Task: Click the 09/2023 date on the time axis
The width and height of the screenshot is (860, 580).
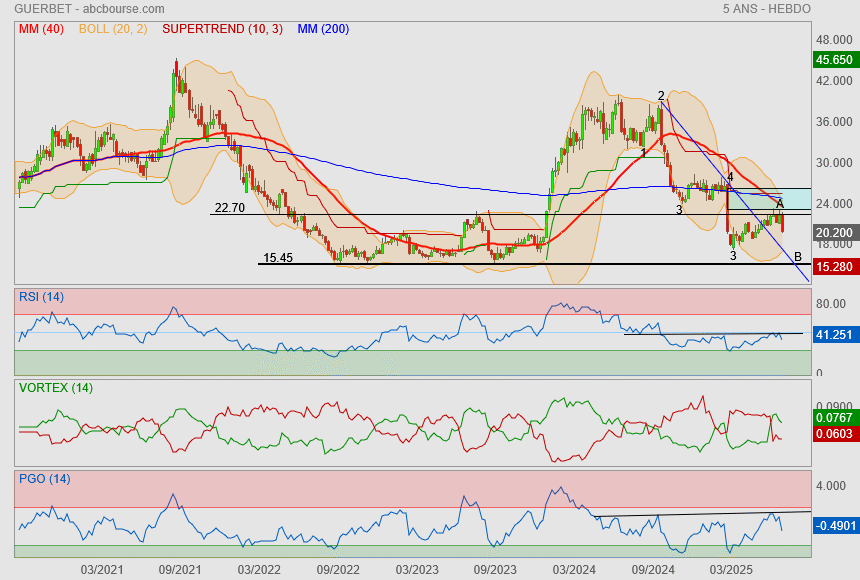Action: pos(494,568)
